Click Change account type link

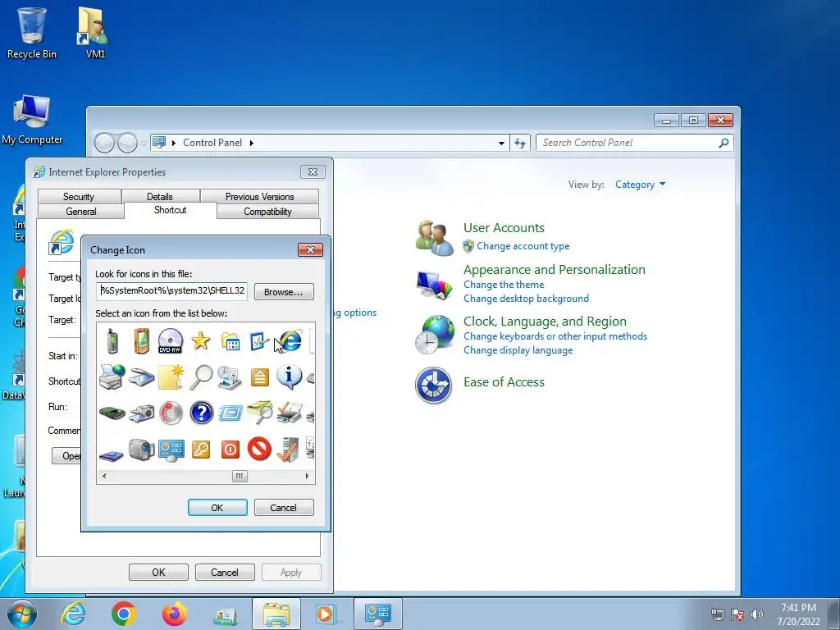point(523,246)
